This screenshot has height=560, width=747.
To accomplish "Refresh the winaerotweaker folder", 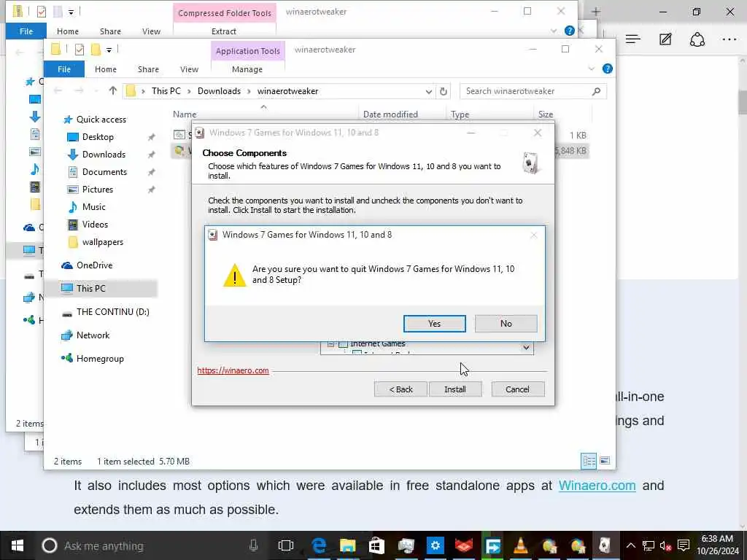I will [443, 91].
